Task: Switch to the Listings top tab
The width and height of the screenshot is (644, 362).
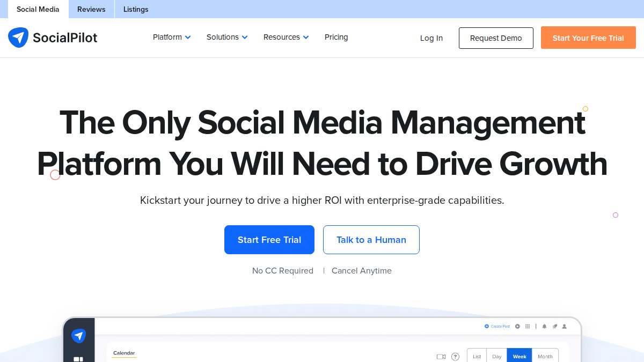Action: (136, 9)
